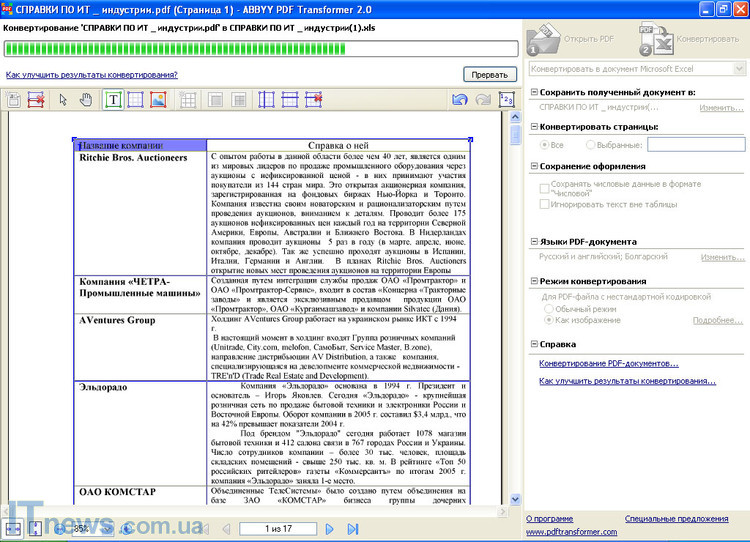
Task: Click 'Изменить...' next to PDF languages
Action: (x=723, y=257)
